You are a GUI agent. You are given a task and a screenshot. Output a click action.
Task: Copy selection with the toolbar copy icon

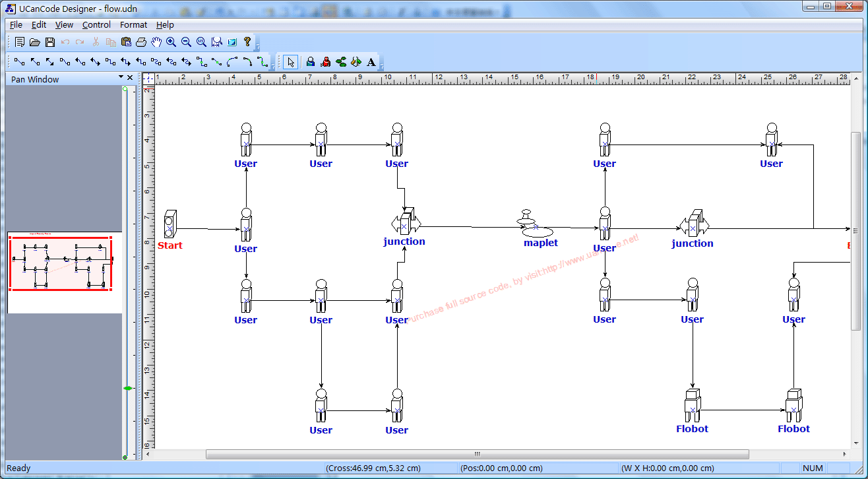pyautogui.click(x=111, y=42)
